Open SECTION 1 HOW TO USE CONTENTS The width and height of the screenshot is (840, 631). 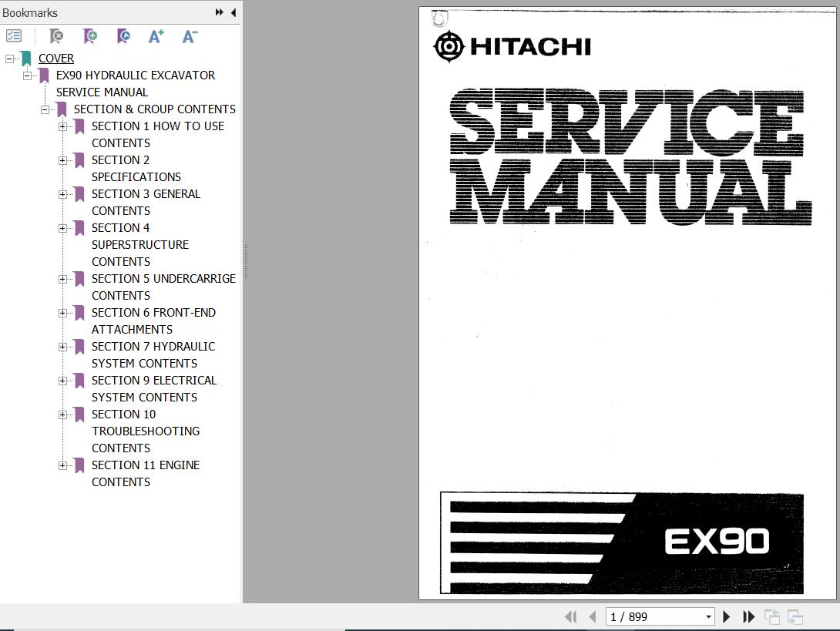click(157, 135)
